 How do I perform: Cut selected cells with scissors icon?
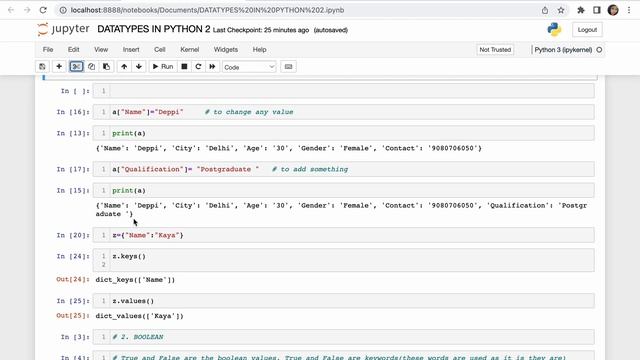click(76, 67)
